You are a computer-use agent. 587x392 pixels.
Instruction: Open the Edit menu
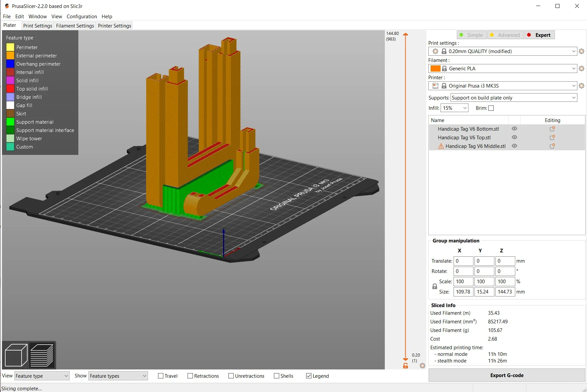pos(20,17)
